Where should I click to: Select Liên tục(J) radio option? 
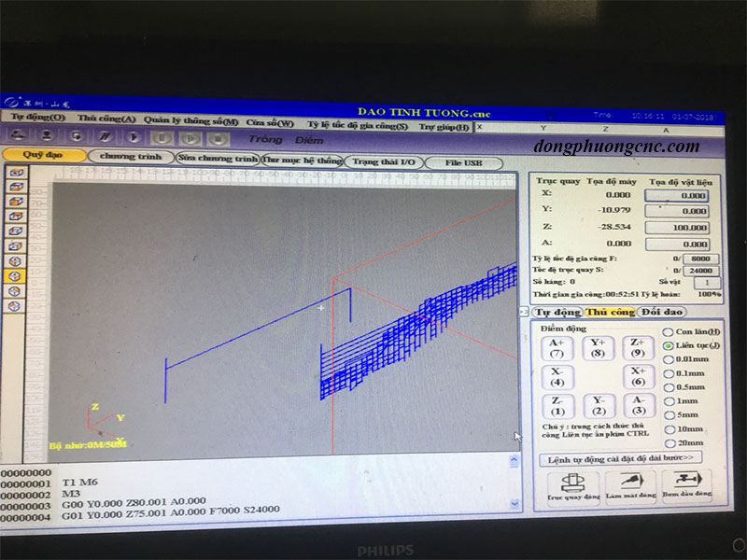pyautogui.click(x=691, y=345)
